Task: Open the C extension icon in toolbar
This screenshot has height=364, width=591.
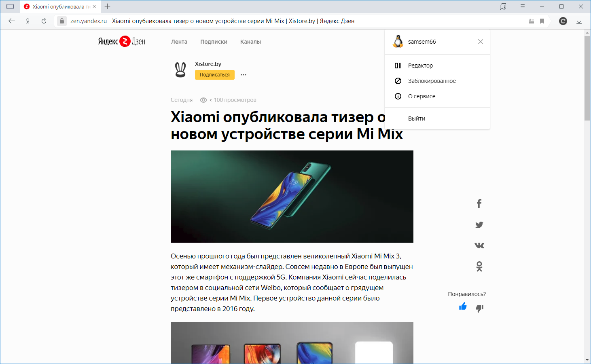Action: (x=563, y=21)
